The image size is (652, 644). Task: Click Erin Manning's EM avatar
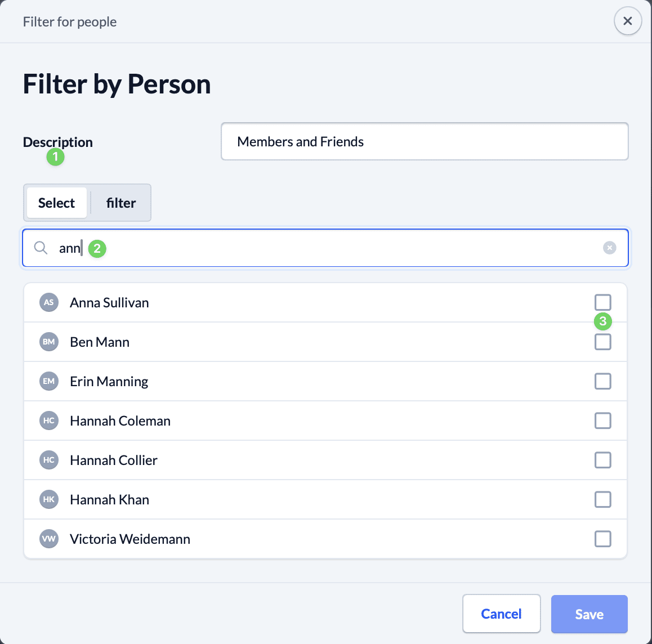(49, 381)
